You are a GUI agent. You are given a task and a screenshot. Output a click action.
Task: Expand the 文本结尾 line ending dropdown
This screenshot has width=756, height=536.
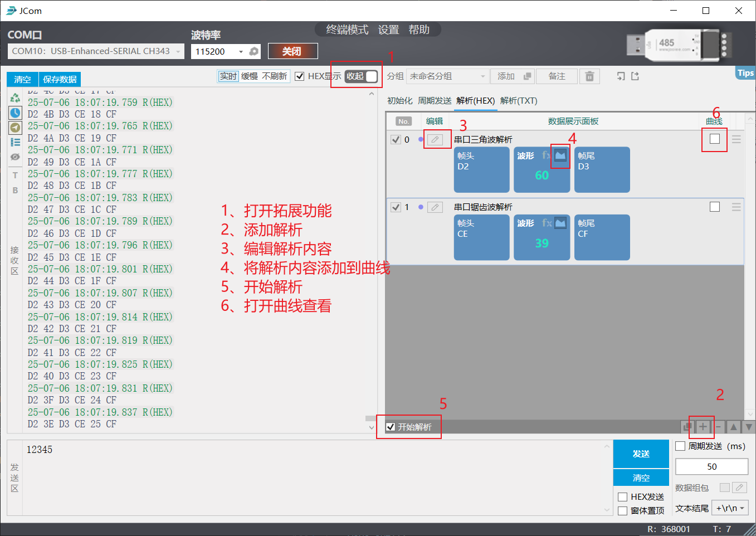pos(730,508)
